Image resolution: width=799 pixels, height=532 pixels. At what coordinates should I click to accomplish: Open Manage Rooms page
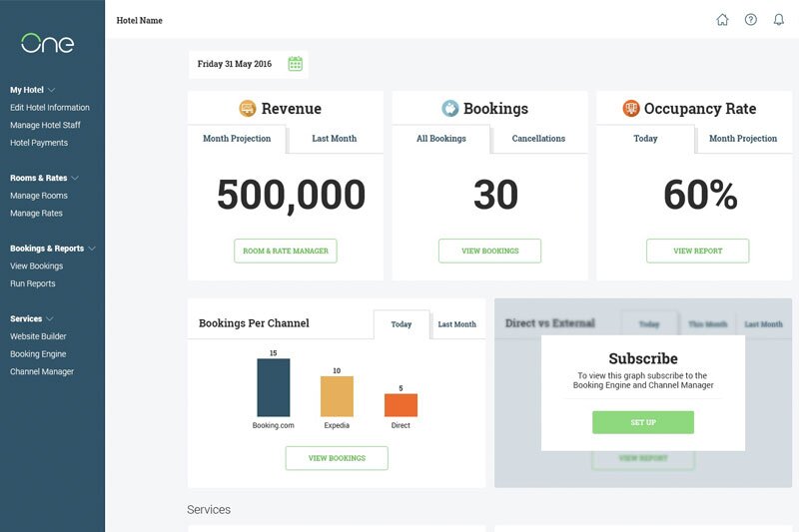click(x=39, y=196)
